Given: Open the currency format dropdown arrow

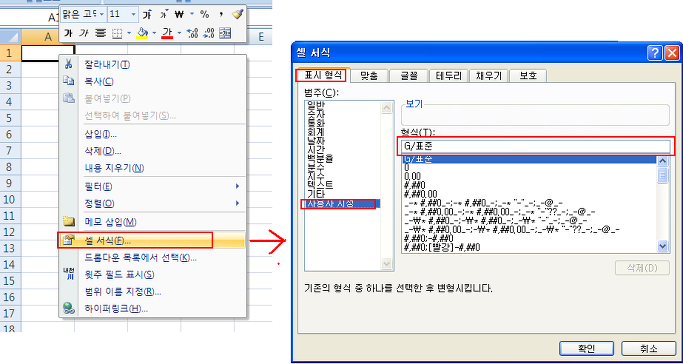Looking at the screenshot, I should pyautogui.click(x=192, y=14).
